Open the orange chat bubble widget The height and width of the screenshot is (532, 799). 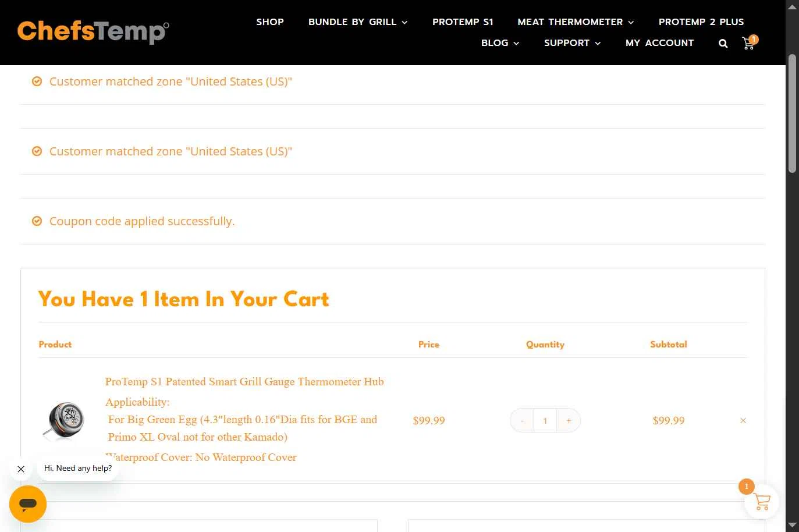28,504
